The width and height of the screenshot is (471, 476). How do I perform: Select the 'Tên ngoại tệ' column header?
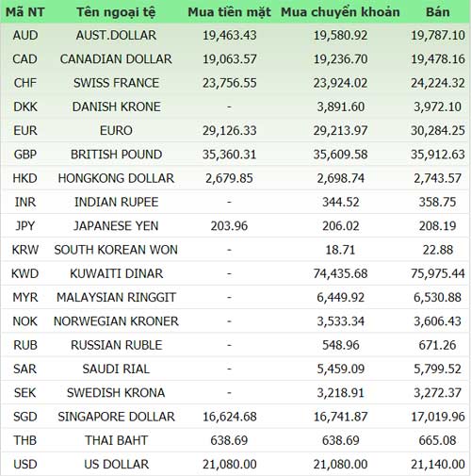click(116, 12)
